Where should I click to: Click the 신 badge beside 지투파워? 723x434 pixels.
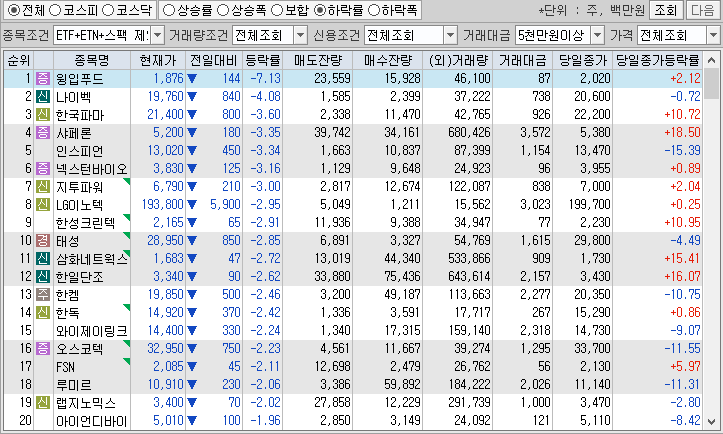click(43, 186)
